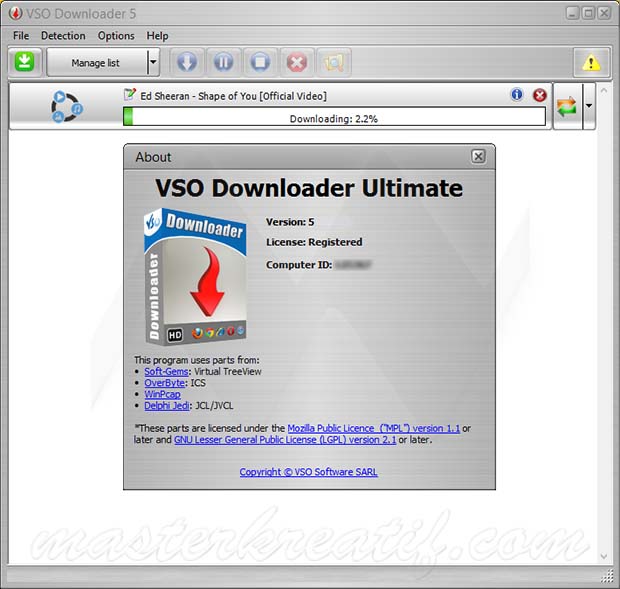Click the media type icon in download row

pos(66,107)
